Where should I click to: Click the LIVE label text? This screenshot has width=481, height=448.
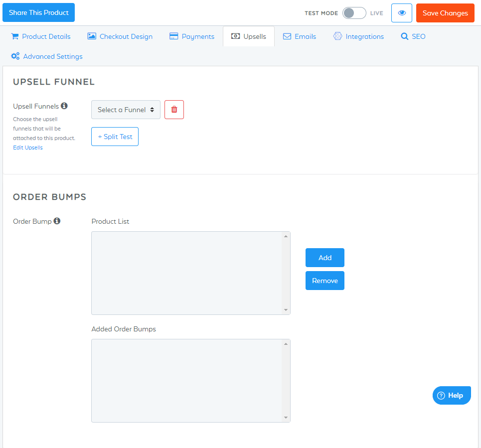(377, 13)
